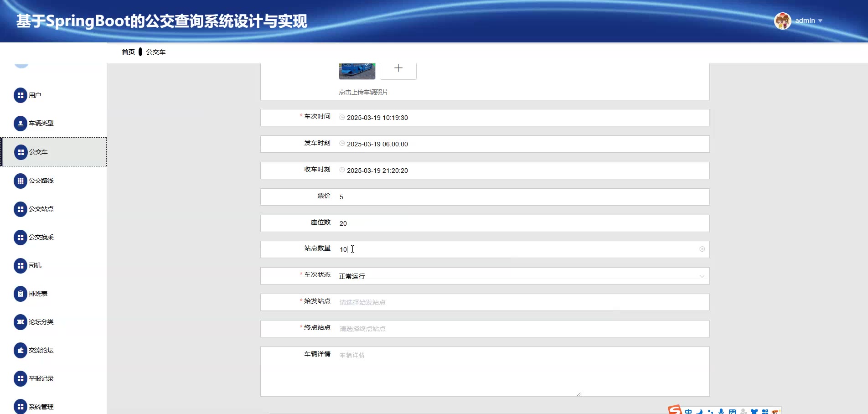Image resolution: width=868 pixels, height=414 pixels.
Task: Click the admin avatar picture
Action: [783, 21]
